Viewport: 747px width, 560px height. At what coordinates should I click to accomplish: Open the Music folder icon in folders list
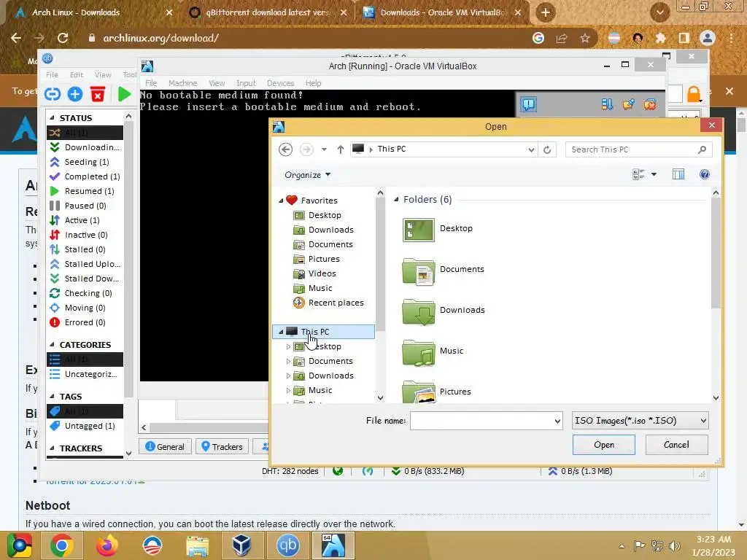coord(418,352)
